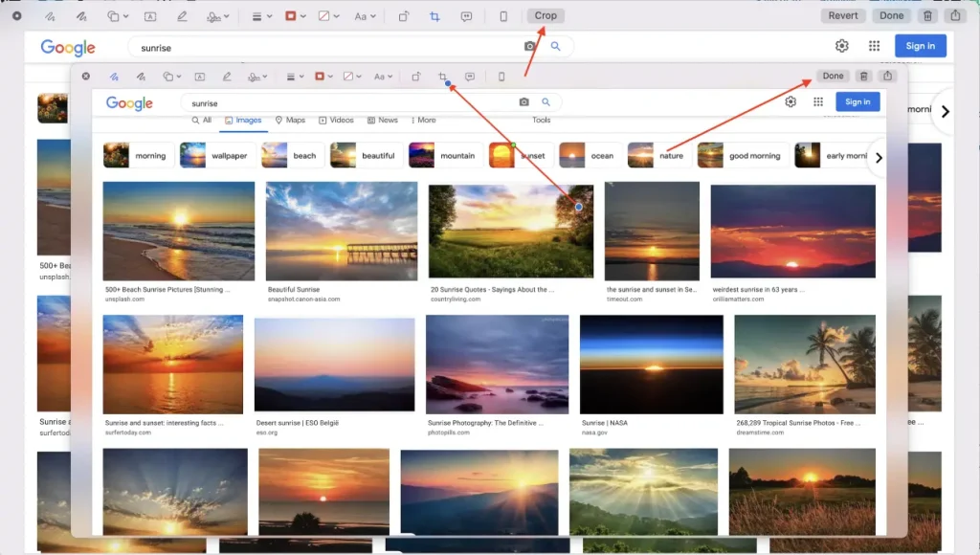
Task: Open the border color swatch in the outermost toolbar
Action: [x=296, y=16]
